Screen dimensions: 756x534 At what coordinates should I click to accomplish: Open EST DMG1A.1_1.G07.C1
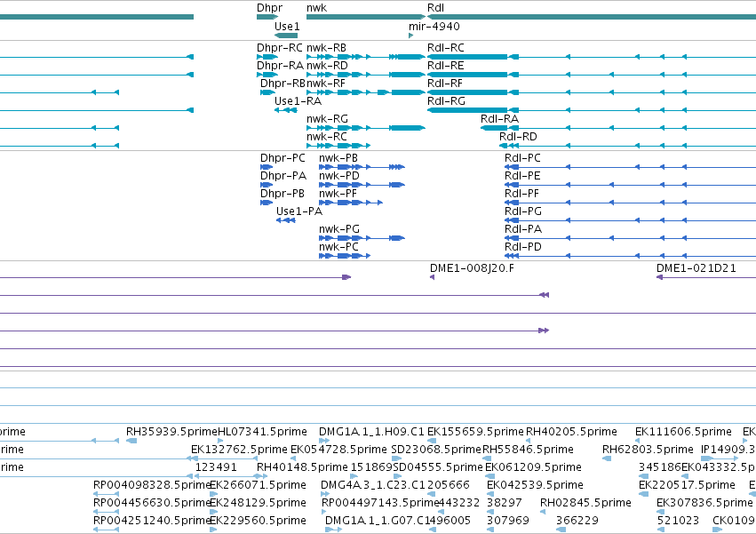point(377,521)
